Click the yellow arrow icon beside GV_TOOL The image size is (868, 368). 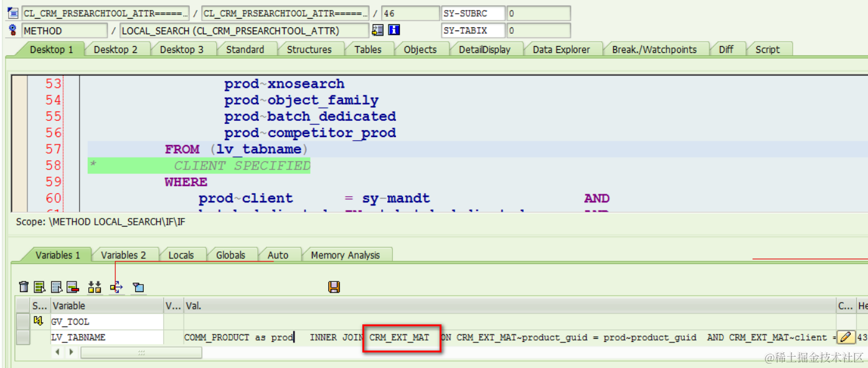click(39, 321)
